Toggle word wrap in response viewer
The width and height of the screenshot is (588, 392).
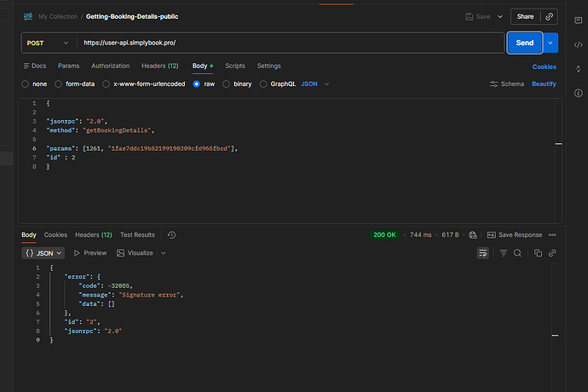tap(483, 253)
